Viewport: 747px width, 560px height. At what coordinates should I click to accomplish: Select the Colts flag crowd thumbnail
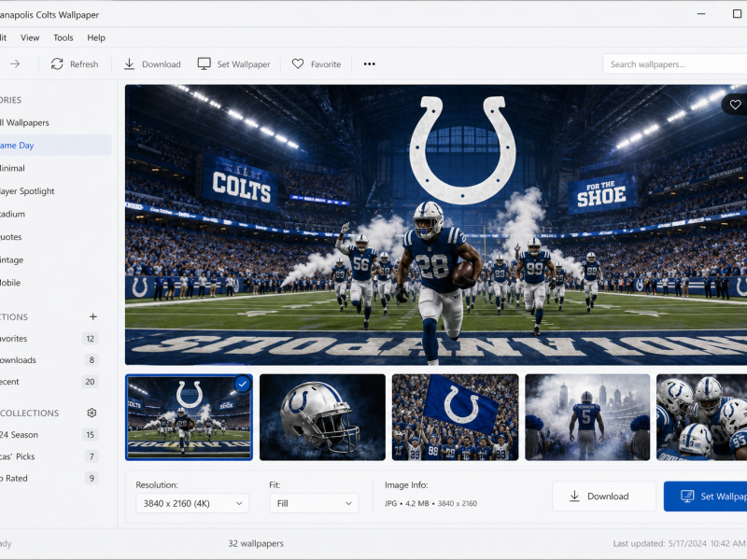455,417
